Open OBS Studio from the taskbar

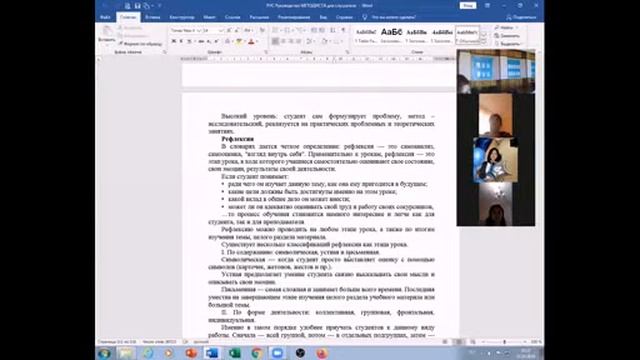[300, 353]
